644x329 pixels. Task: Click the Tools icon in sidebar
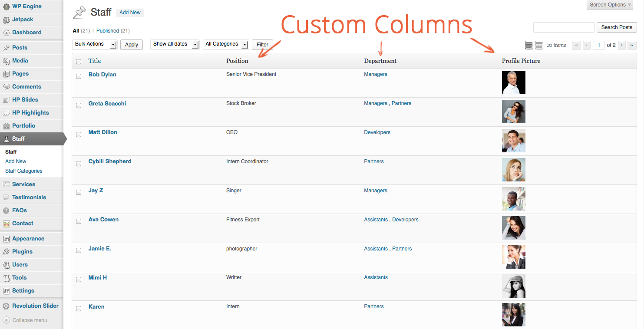click(6, 278)
